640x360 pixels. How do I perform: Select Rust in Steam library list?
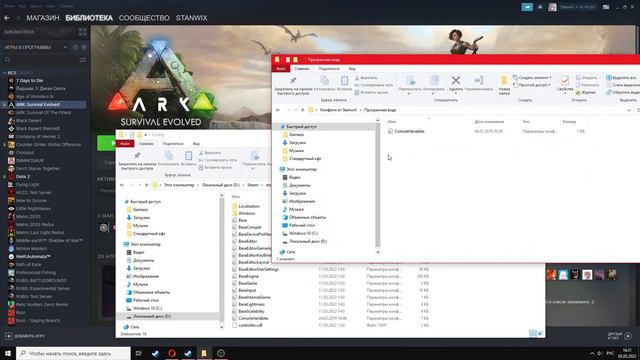[x=20, y=312]
